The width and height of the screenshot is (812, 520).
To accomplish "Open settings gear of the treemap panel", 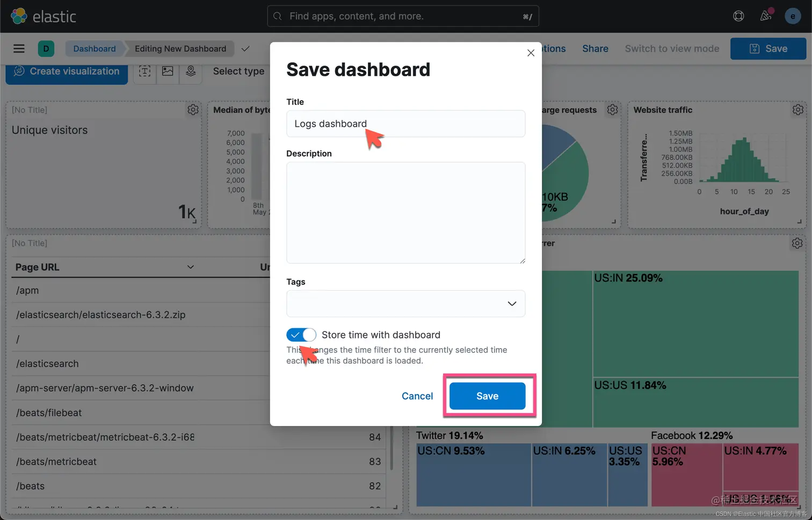I will [797, 243].
